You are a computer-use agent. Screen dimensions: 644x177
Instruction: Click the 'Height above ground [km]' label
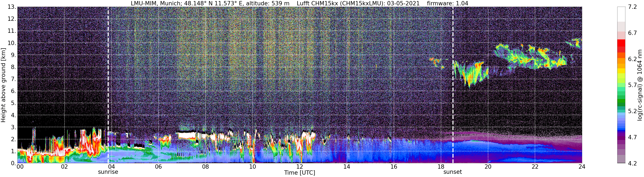pos(3,85)
